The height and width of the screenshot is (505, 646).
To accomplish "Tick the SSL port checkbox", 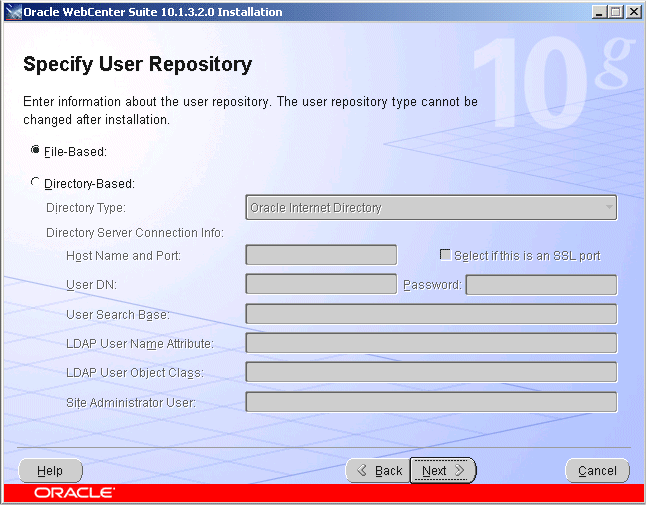I will pos(445,255).
